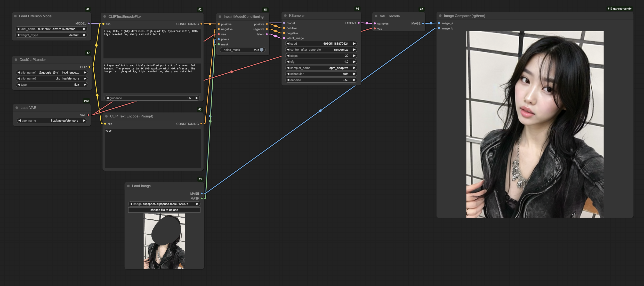Click the DualCLIPLoader CLIP output port
This screenshot has height=286, width=644.
click(89, 67)
